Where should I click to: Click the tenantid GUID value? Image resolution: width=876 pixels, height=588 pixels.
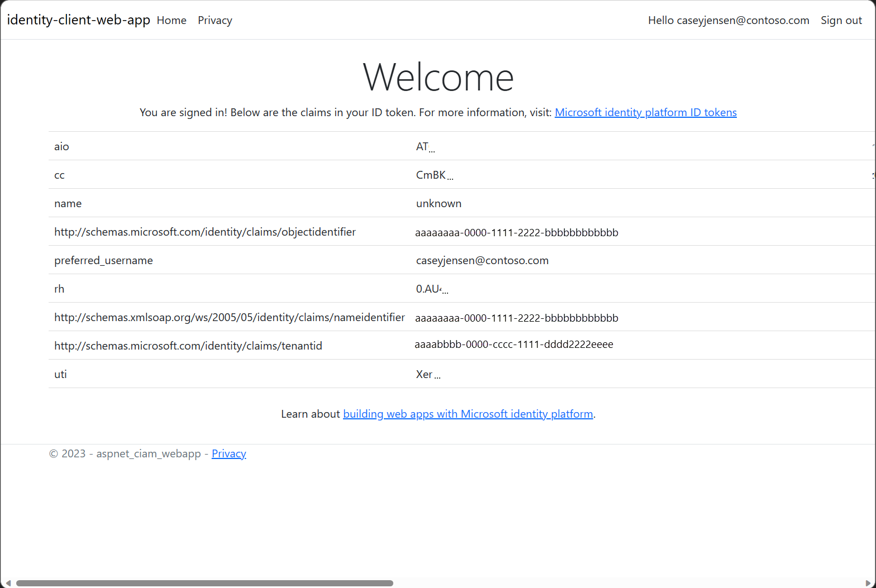(x=513, y=345)
